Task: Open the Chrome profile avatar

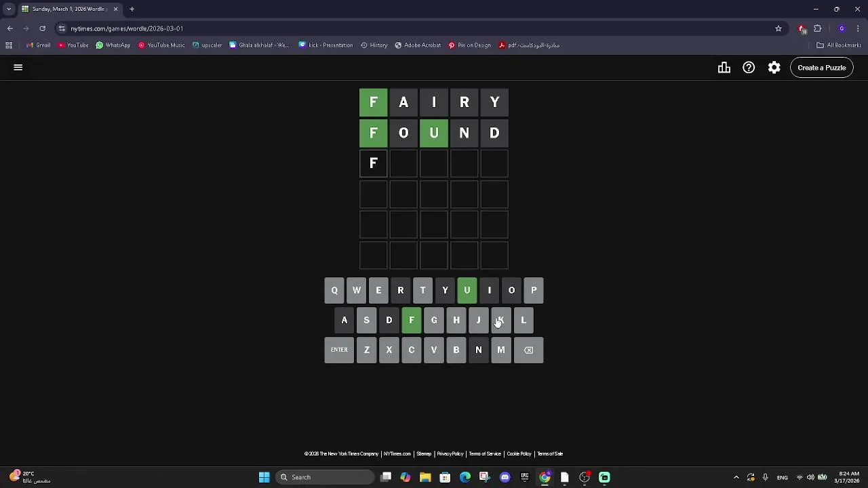Action: coord(842,28)
